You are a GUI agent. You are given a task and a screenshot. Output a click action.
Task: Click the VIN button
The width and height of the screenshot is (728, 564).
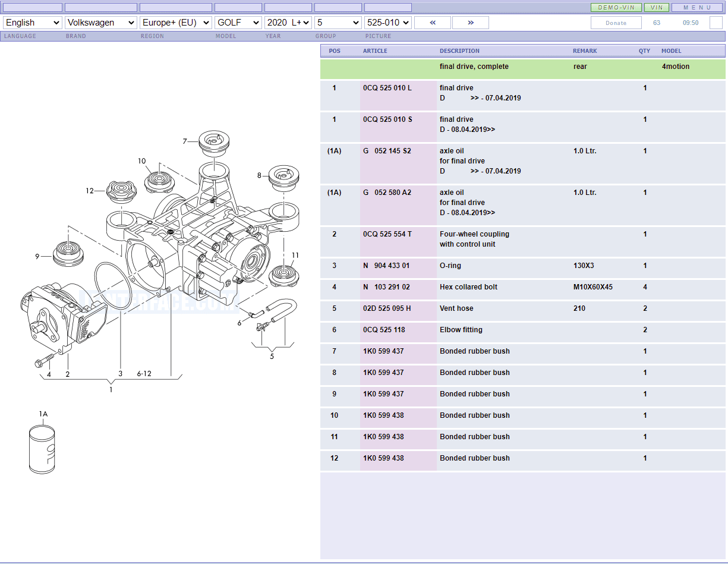click(x=657, y=8)
